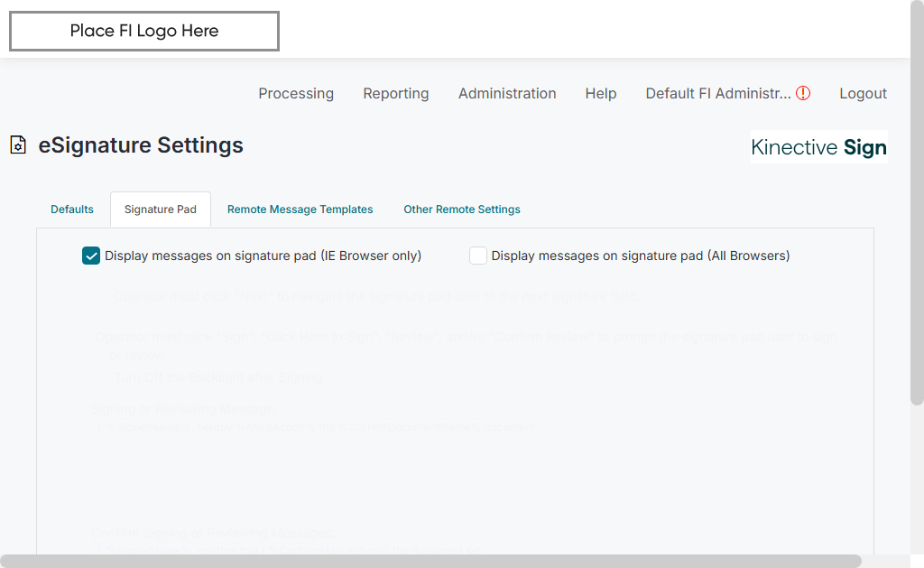
Task: Click the eSignature Settings page heading
Action: click(141, 145)
